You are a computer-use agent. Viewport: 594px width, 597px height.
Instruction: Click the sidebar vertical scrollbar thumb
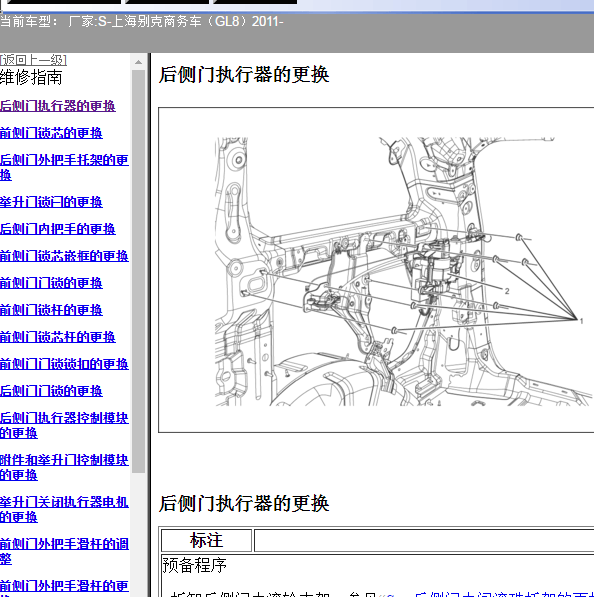139,271
